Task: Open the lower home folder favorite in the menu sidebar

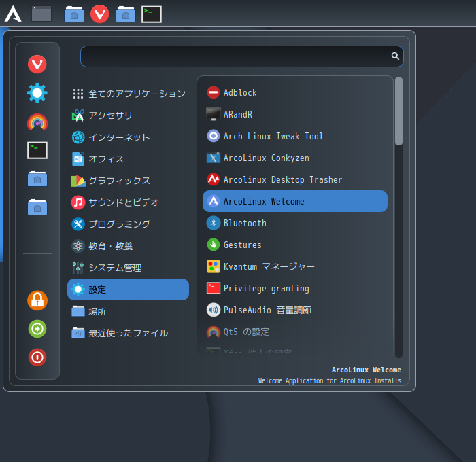Action: coord(37,207)
